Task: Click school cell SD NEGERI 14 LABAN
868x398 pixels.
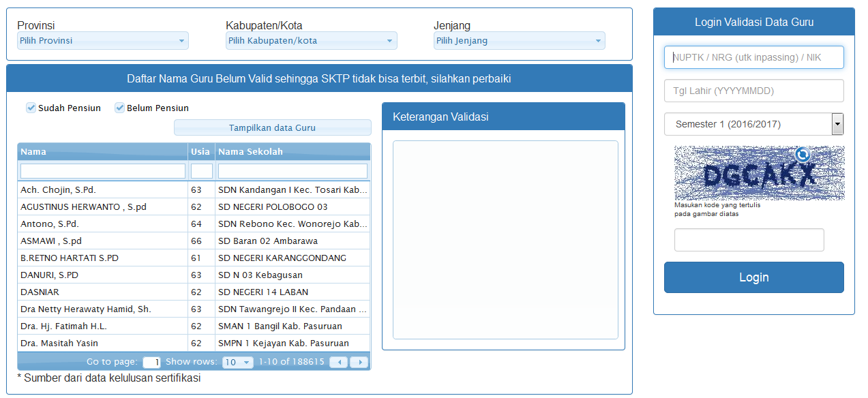Action: click(x=293, y=292)
